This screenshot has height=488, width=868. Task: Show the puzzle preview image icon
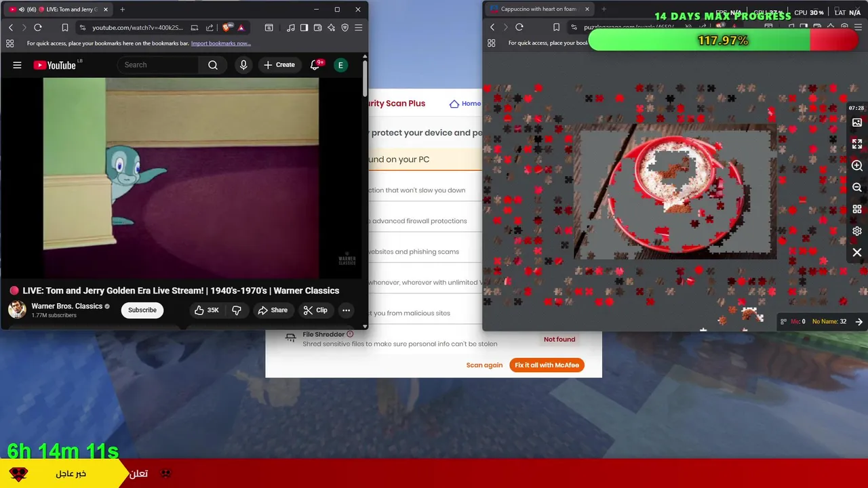(857, 123)
